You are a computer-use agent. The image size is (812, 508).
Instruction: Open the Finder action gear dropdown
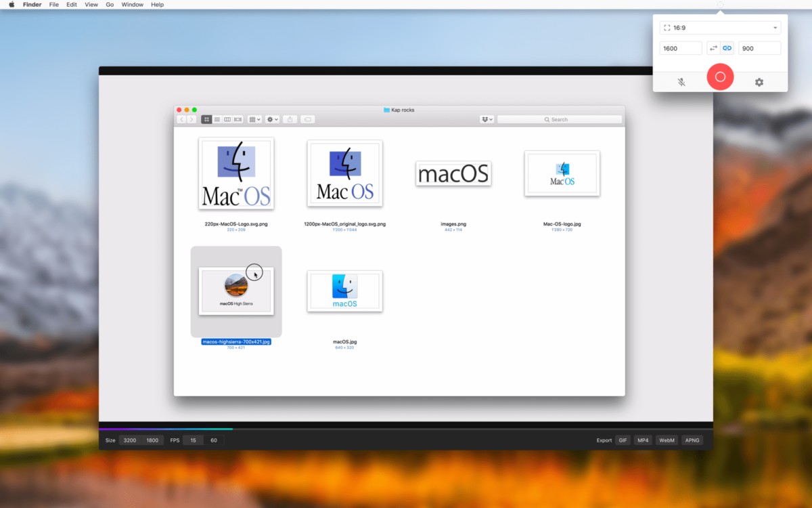pos(272,119)
